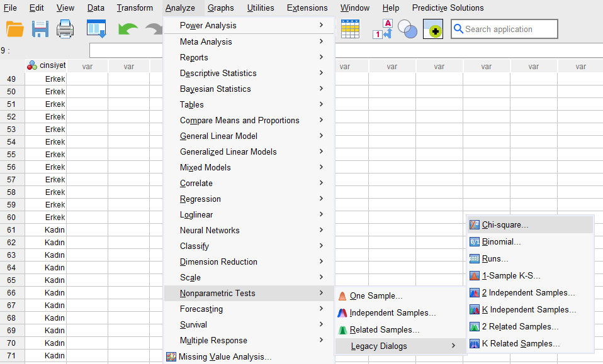Screen dimensions: 603x364
Task: Click the green Undo arrow icon
Action: point(128,30)
